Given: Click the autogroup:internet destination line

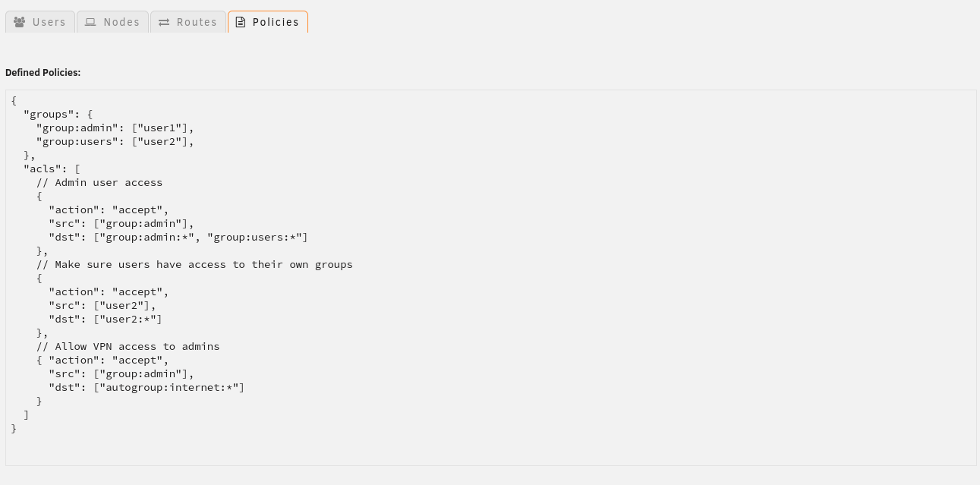Looking at the screenshot, I should (147, 388).
